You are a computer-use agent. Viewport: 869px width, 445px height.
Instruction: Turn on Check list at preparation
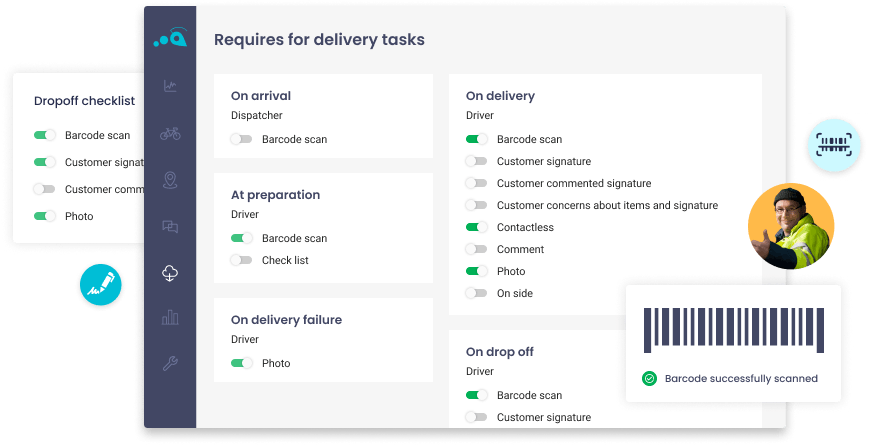241,260
